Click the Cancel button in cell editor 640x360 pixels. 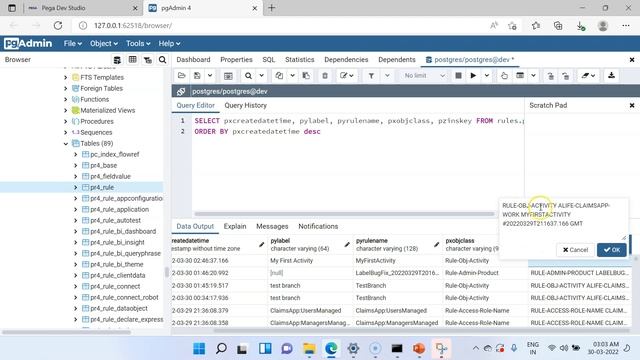click(575, 250)
